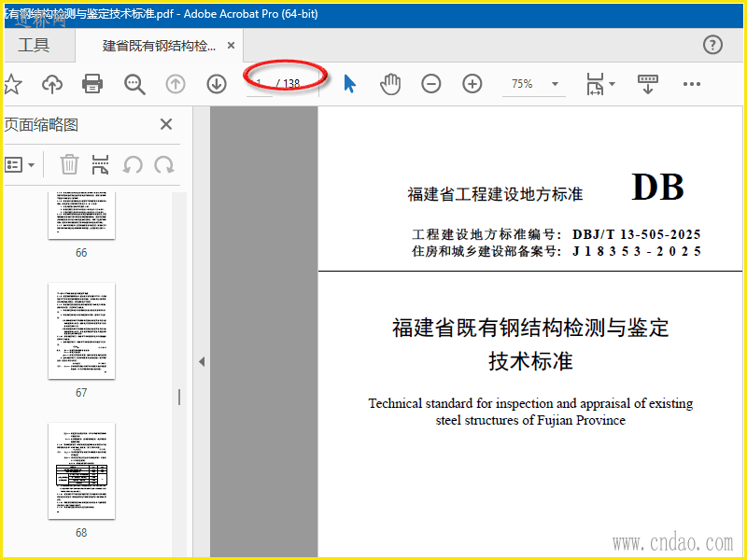
Task: Click the '/ 138' total page count
Action: (x=289, y=84)
